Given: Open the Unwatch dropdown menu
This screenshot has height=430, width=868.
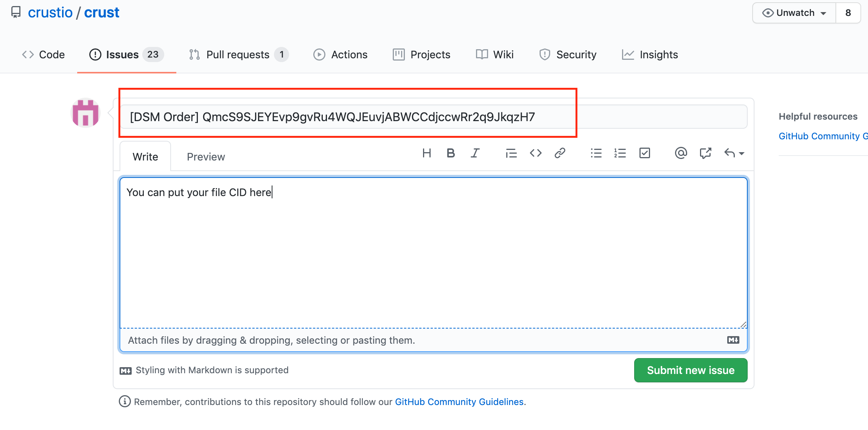Looking at the screenshot, I should click(794, 13).
